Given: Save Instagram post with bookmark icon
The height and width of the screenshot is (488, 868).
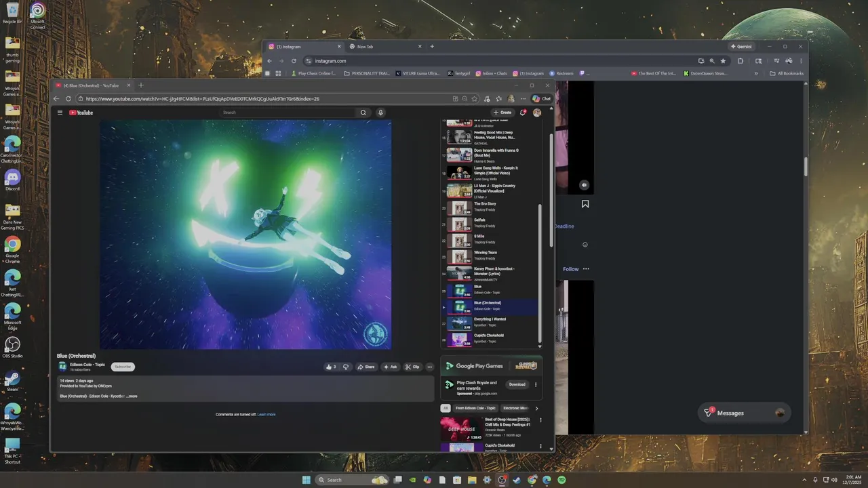Looking at the screenshot, I should pyautogui.click(x=585, y=204).
